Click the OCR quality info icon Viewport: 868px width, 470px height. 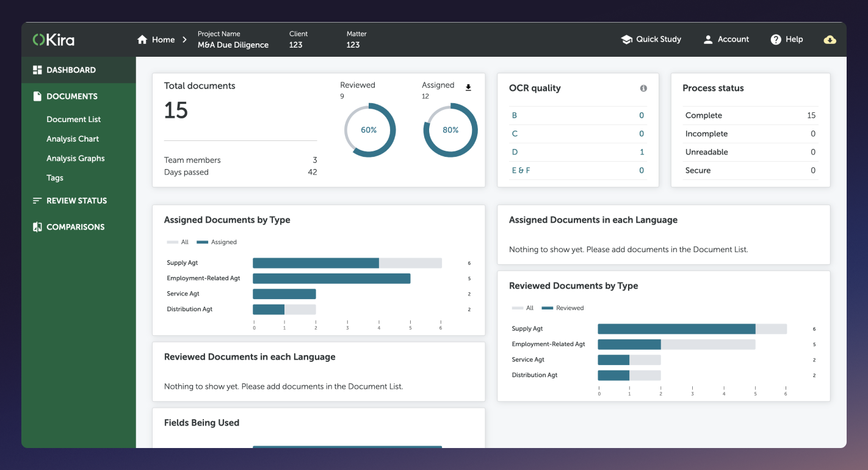pos(643,88)
